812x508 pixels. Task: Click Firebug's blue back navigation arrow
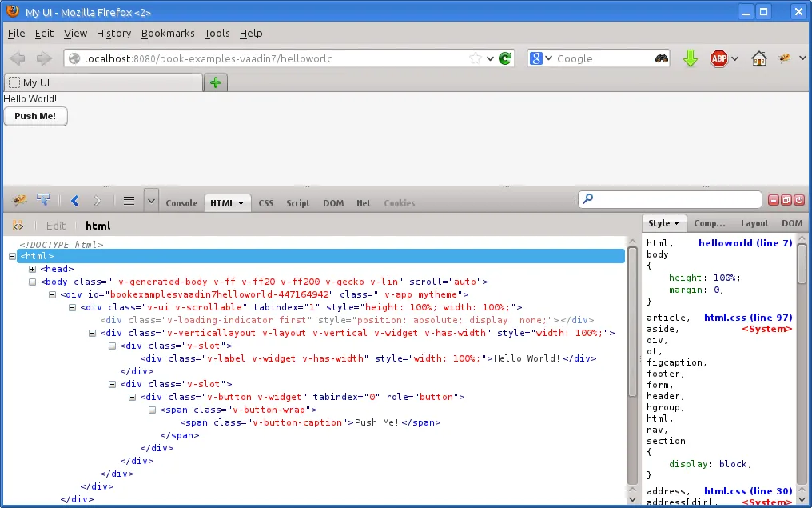(x=74, y=200)
